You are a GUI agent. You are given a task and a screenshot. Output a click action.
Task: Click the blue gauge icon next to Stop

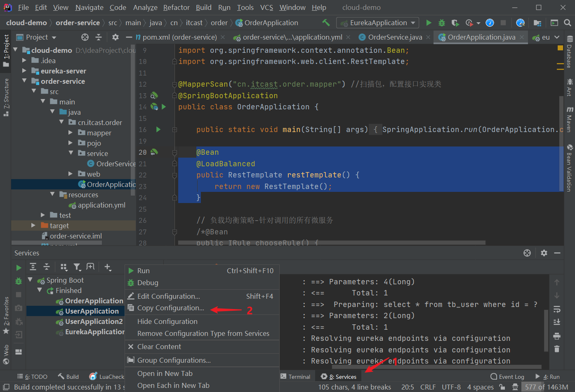pos(490,23)
